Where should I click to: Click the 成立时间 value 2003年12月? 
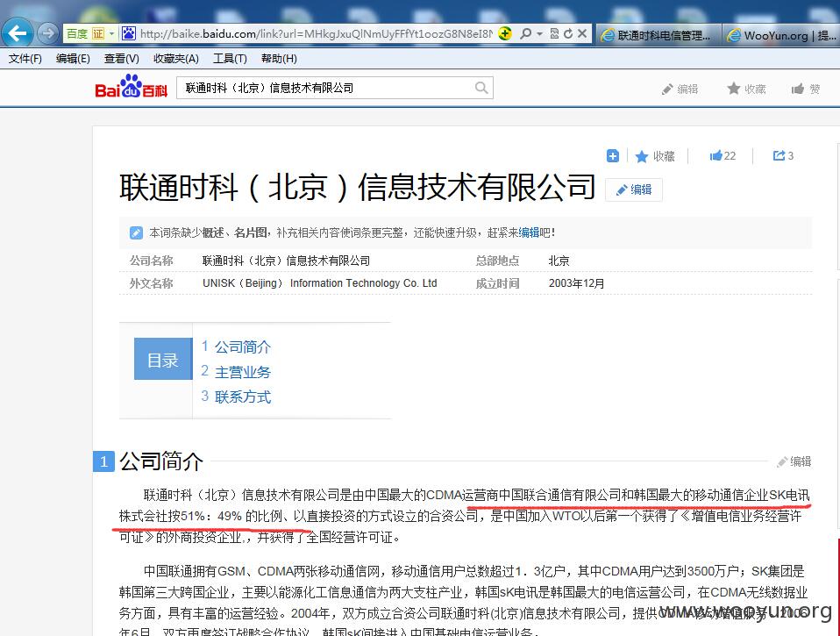click(x=576, y=283)
